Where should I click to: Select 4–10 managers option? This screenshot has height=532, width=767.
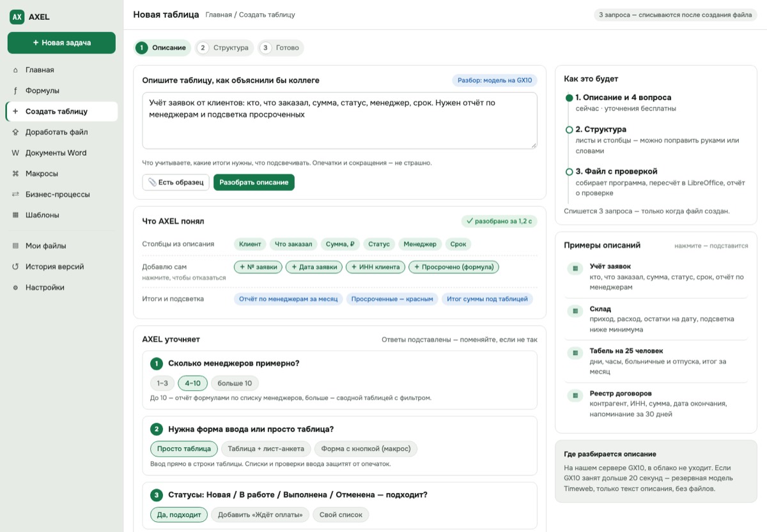(x=192, y=383)
